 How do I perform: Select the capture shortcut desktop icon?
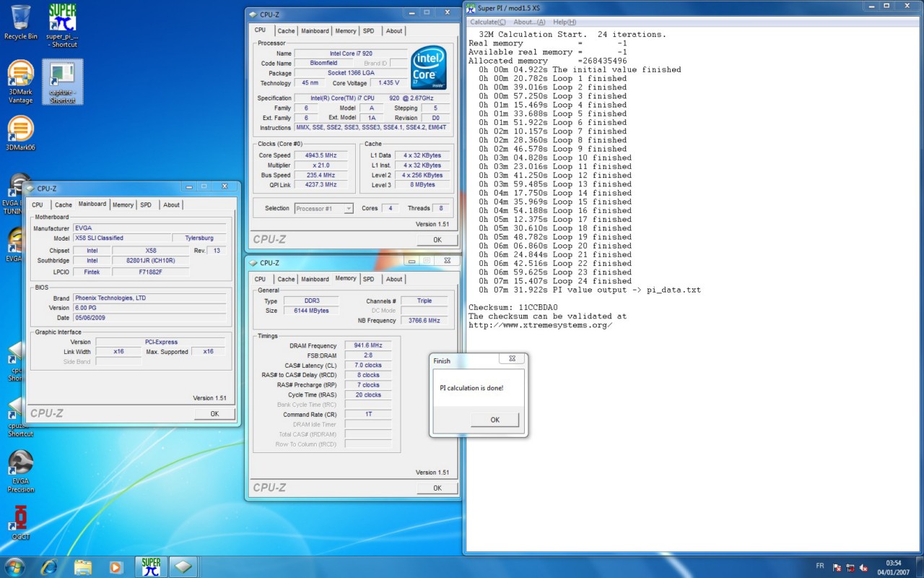[62, 81]
